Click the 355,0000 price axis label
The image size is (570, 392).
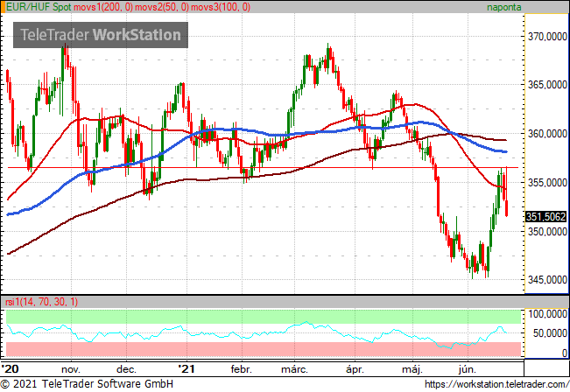click(x=547, y=182)
